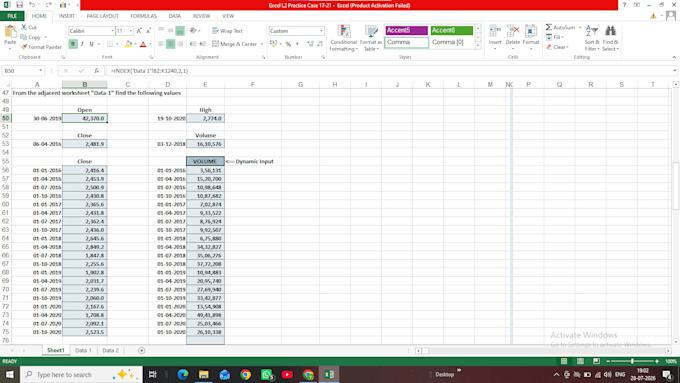Click the fill color bucket icon

[x=128, y=44]
